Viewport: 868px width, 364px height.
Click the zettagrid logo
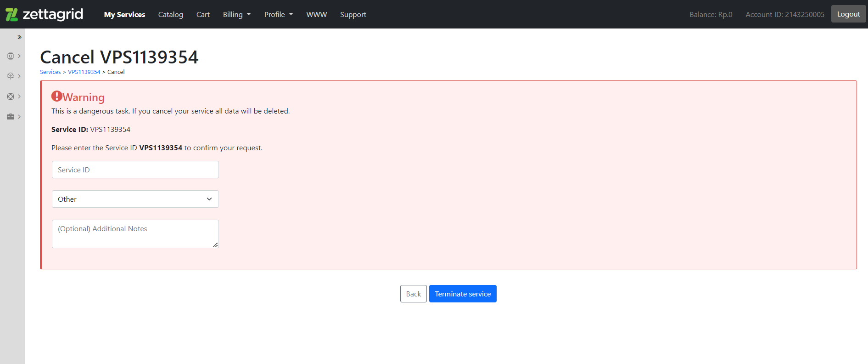point(44,14)
